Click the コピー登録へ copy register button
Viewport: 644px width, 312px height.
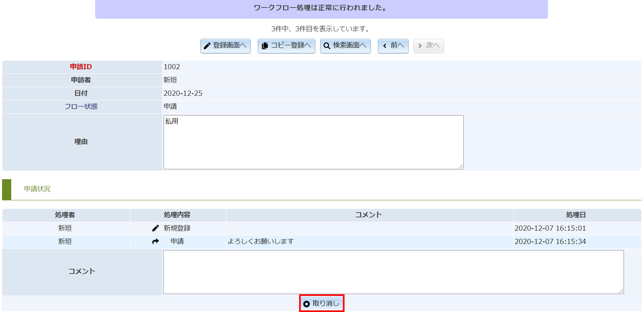coord(286,46)
